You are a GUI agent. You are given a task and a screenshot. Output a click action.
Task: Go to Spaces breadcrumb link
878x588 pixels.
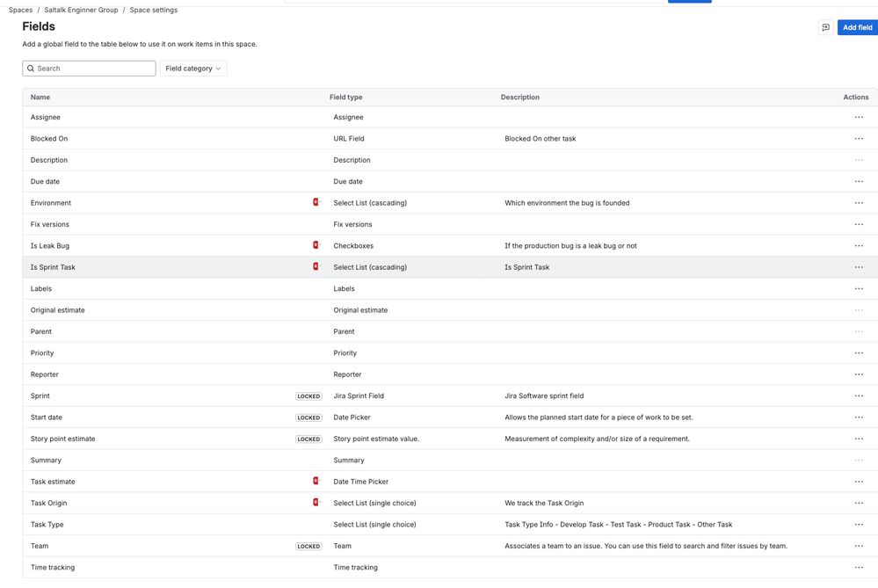pyautogui.click(x=21, y=10)
